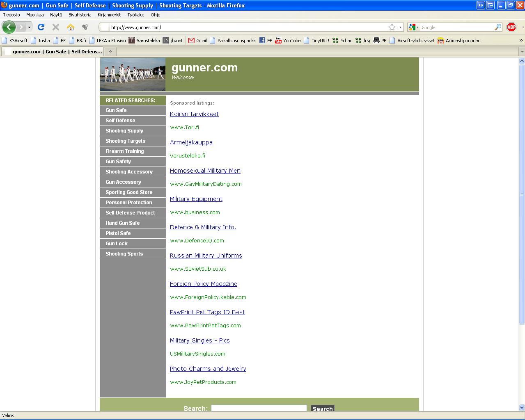Open the Facebook FB bookmark
The width and height of the screenshot is (525, 420).
click(266, 41)
